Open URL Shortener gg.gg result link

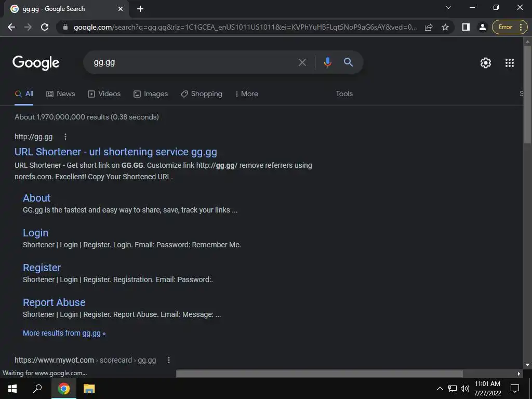(x=116, y=152)
